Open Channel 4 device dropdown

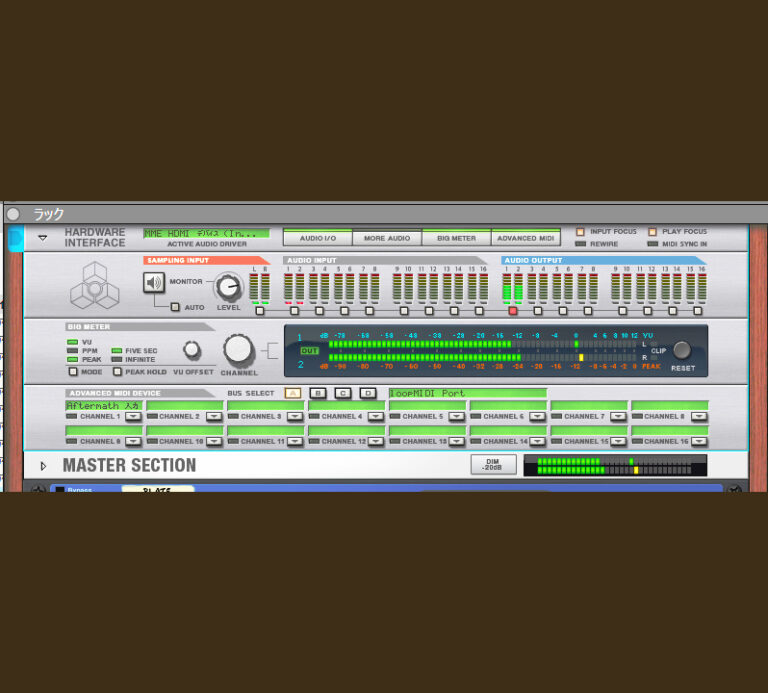[375, 416]
